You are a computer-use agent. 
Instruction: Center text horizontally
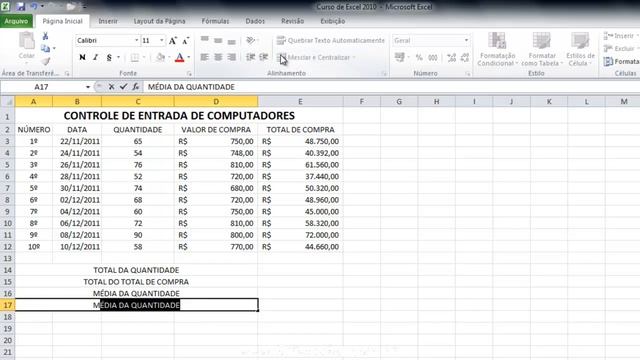[218, 58]
